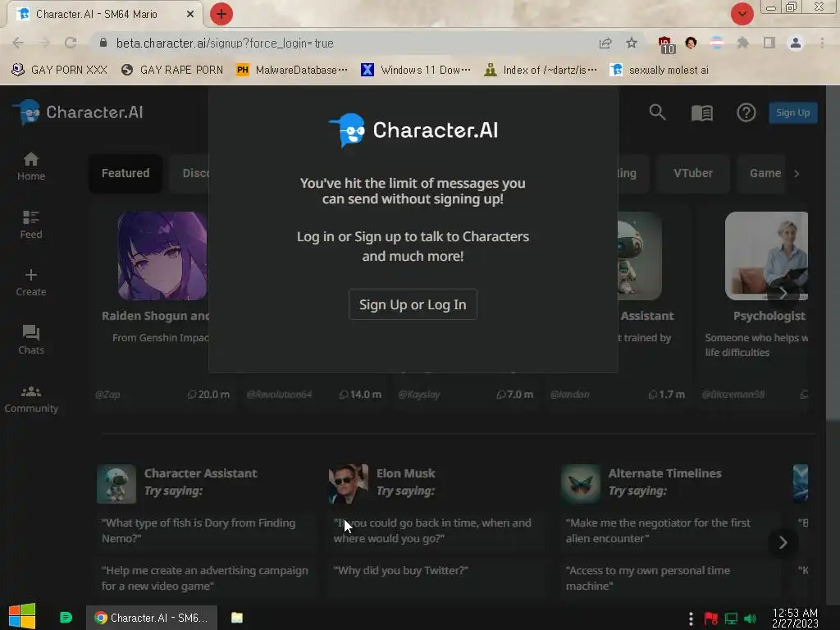Open Community in sidebar
840x630 pixels.
pyautogui.click(x=31, y=399)
